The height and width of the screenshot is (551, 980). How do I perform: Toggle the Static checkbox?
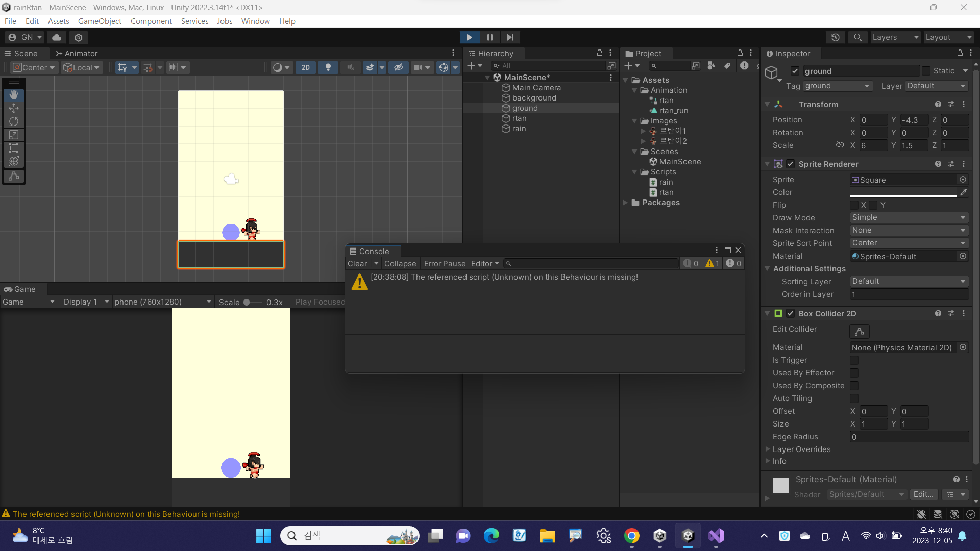(x=926, y=71)
